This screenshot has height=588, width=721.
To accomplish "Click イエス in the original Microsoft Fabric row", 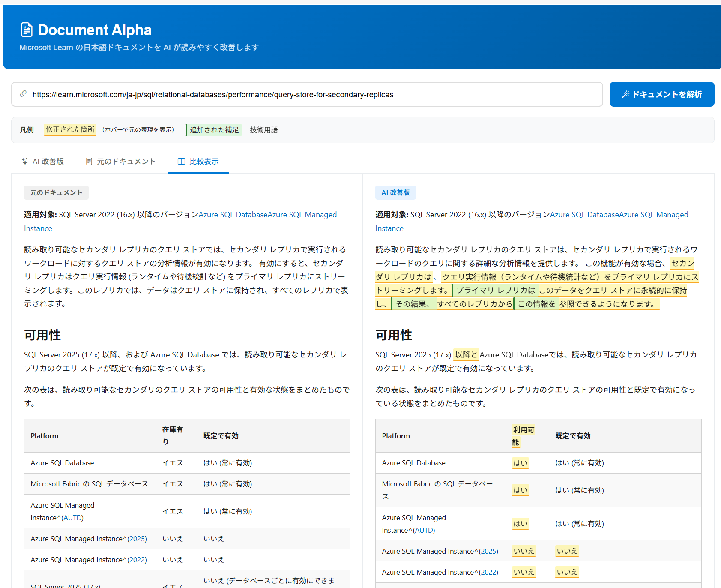I will [x=173, y=484].
